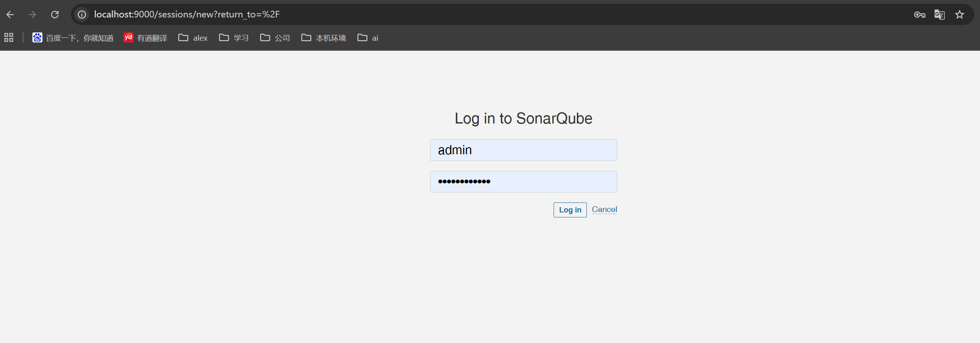Click the translate page icon

[x=939, y=15]
